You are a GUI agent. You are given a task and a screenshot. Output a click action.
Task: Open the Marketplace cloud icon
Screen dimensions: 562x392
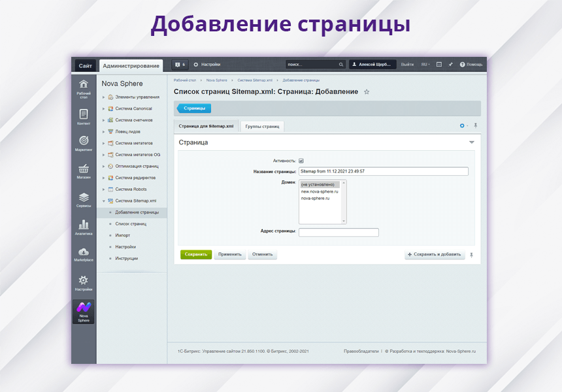(x=84, y=254)
